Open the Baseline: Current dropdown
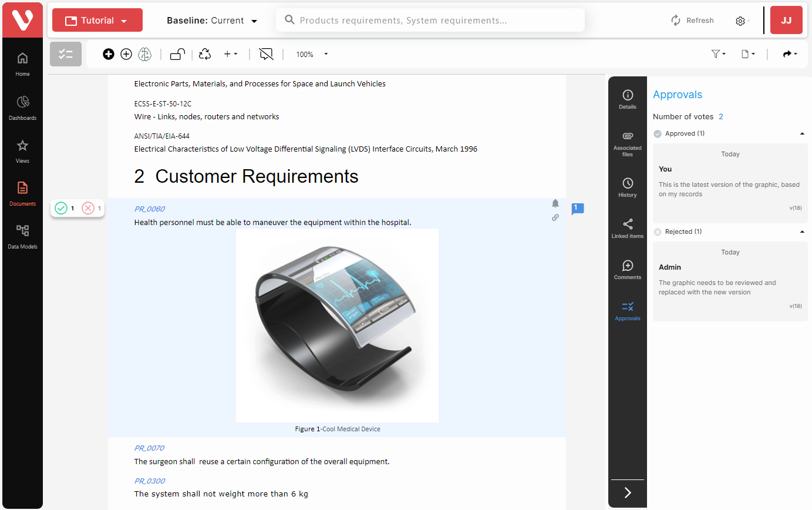The image size is (812, 510). (212, 20)
